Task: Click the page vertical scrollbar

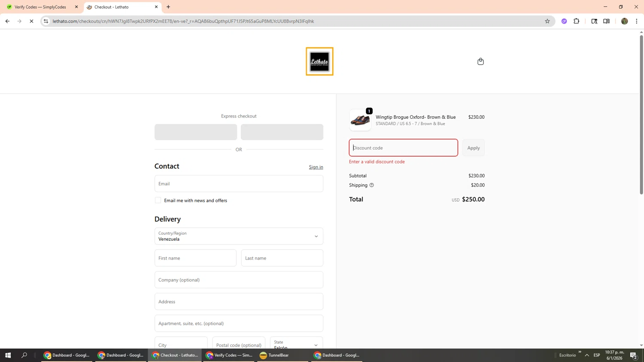Action: coord(641,115)
